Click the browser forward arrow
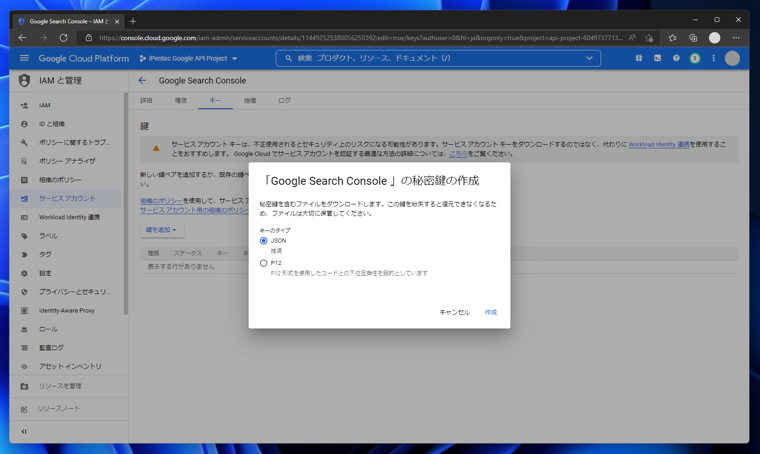 point(43,37)
